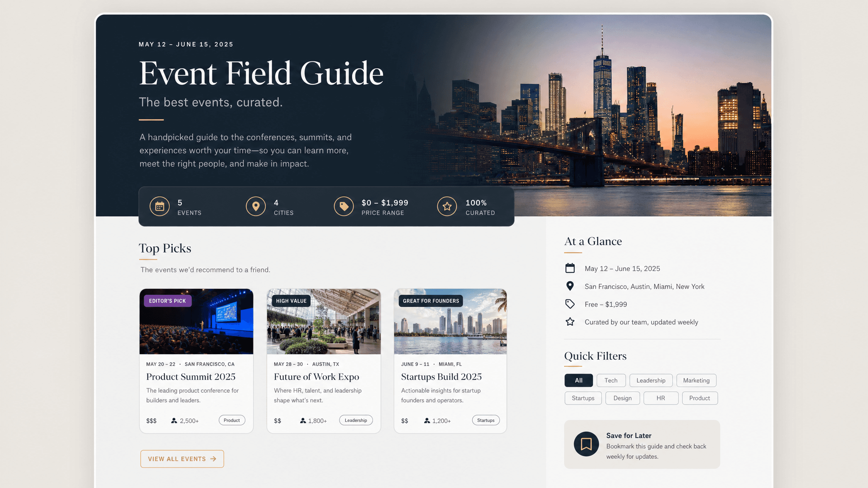This screenshot has width=868, height=488.
Task: Toggle the Leadership quick filter chip
Action: coord(651,380)
